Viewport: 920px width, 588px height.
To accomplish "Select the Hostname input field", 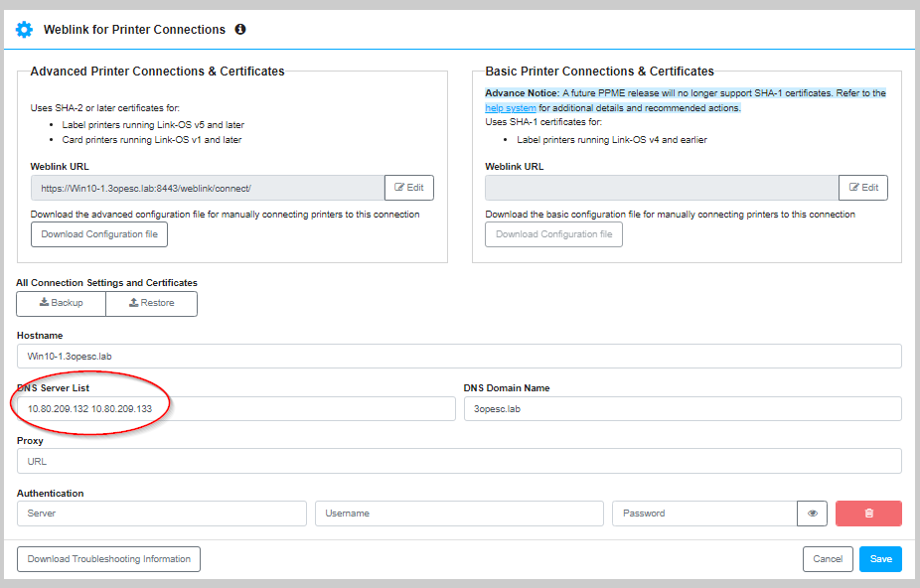I will (457, 356).
